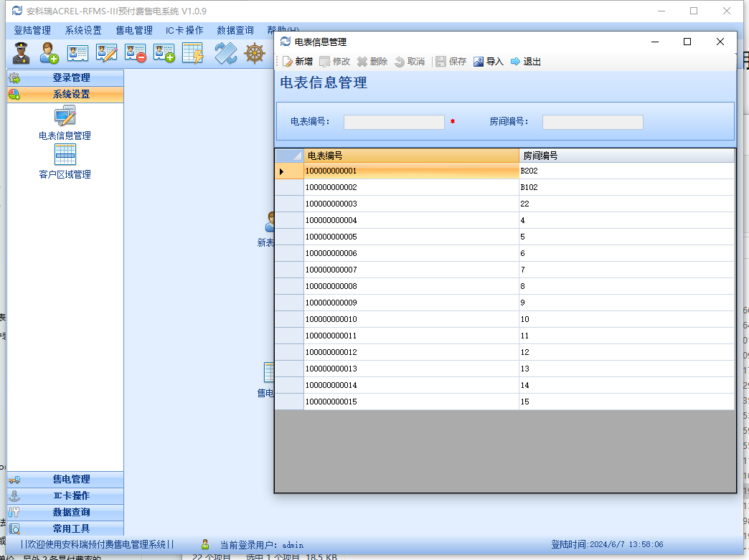Click the ID card with pencil edit icon
The width and height of the screenshot is (749, 560).
[x=106, y=54]
